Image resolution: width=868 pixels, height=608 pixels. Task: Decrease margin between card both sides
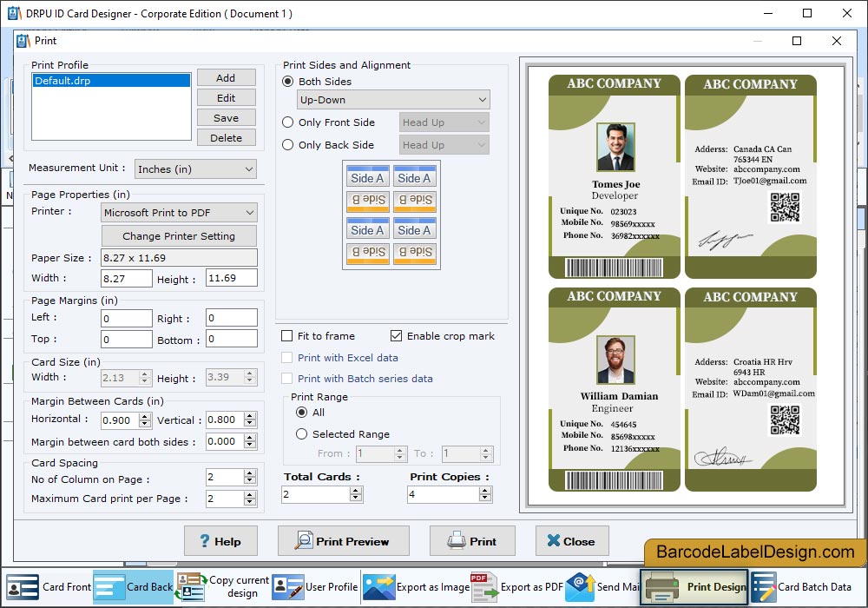(250, 446)
